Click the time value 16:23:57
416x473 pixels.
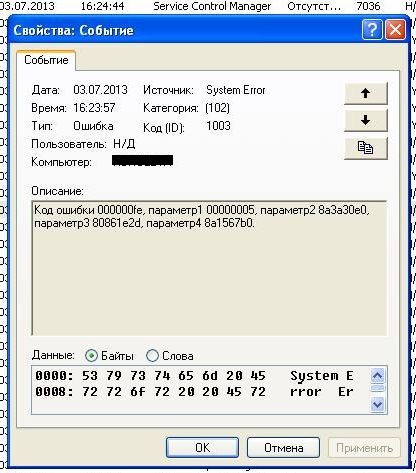[x=94, y=108]
